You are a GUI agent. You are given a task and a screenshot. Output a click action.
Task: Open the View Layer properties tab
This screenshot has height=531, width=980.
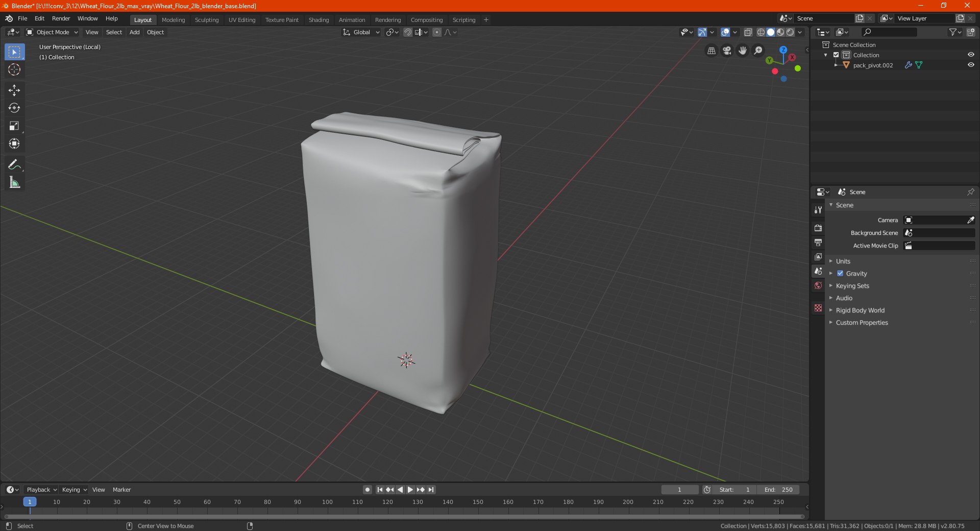point(818,256)
